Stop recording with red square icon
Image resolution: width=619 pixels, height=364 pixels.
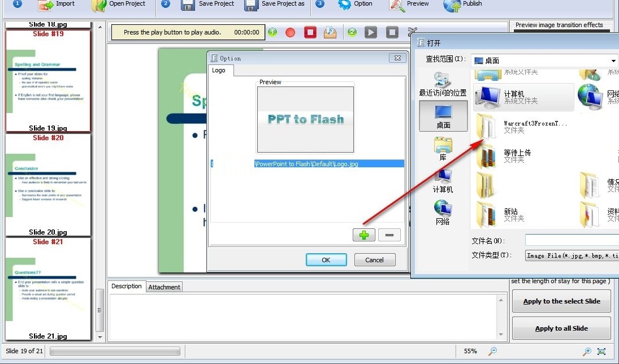(310, 32)
